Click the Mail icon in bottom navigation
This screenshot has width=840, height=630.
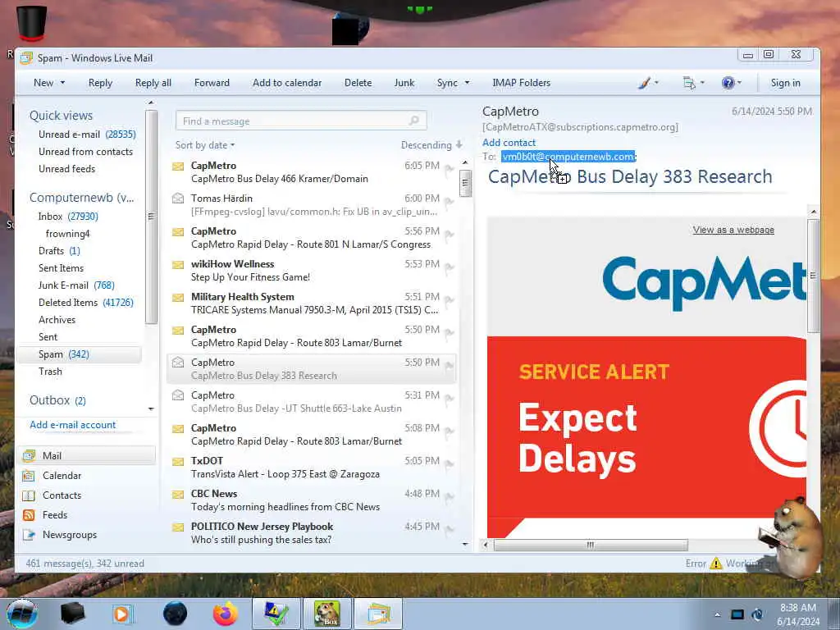[x=29, y=456]
